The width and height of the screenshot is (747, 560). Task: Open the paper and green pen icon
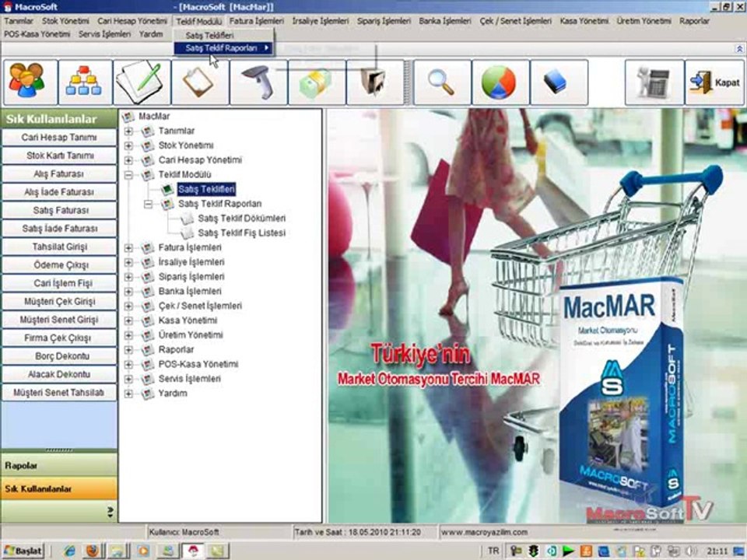click(x=142, y=82)
